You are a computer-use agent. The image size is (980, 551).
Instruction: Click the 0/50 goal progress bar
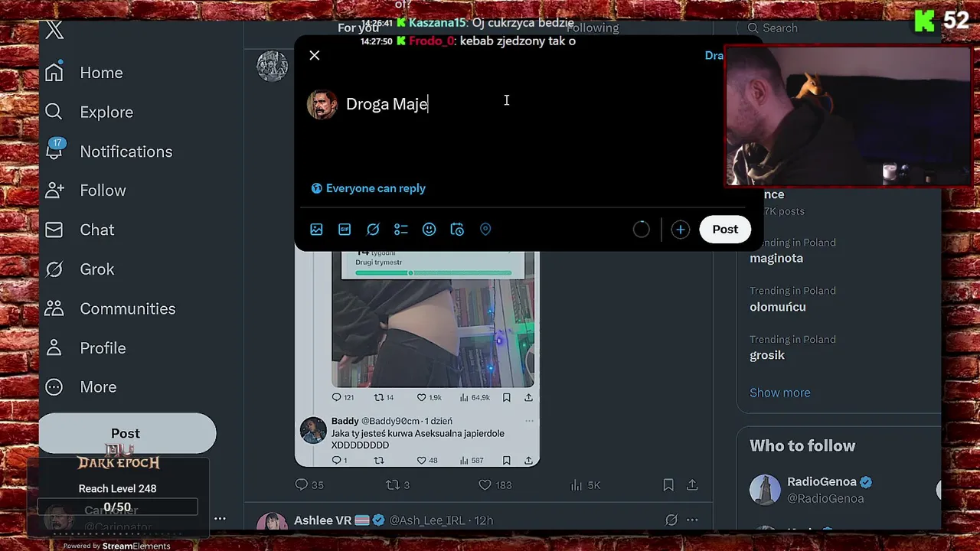pos(117,507)
